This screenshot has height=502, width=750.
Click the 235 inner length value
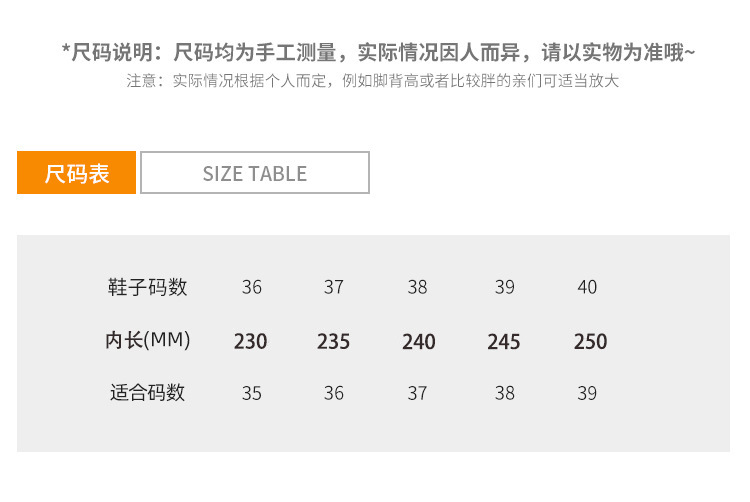tap(334, 341)
